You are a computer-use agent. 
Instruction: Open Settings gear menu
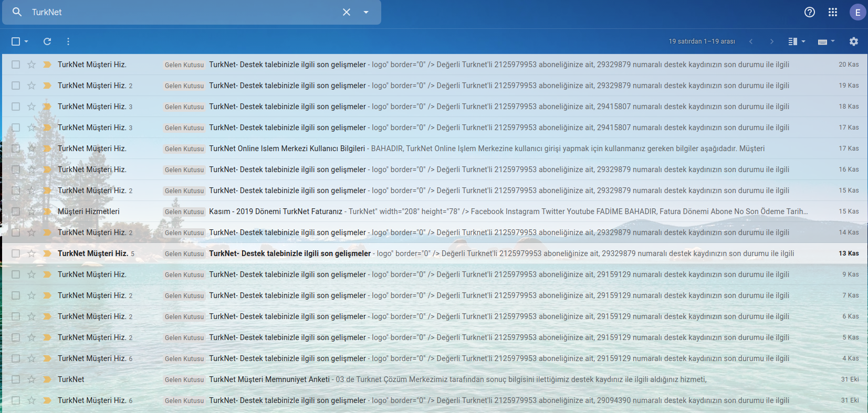point(854,41)
